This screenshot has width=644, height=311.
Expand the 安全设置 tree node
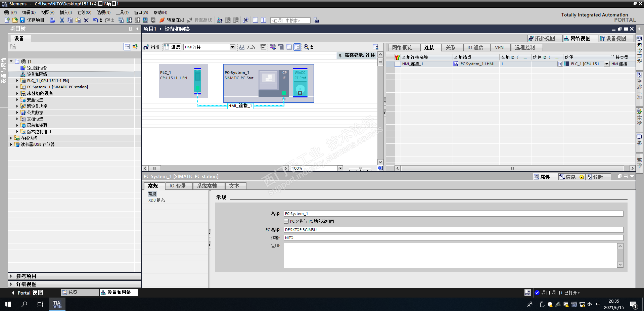coord(17,100)
